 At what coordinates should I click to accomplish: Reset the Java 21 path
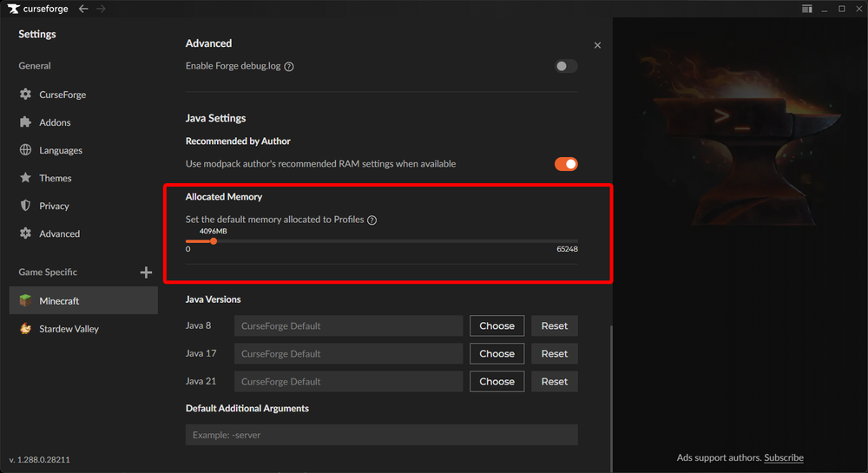point(554,381)
